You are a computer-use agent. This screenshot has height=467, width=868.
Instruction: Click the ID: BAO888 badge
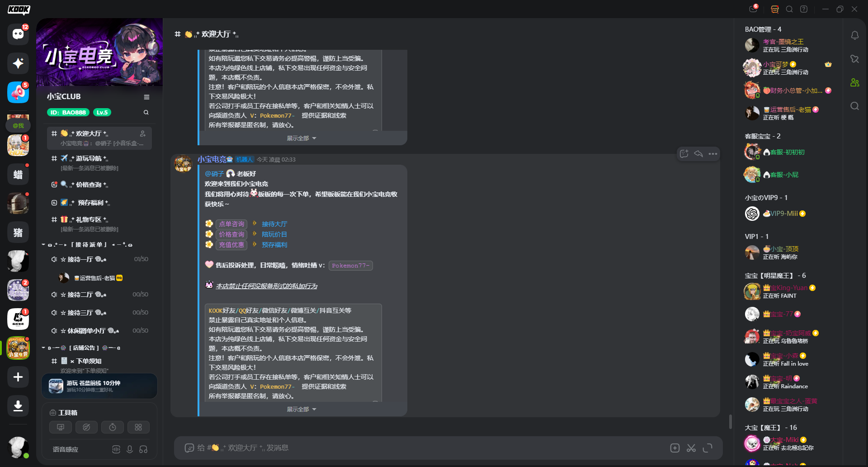tap(68, 112)
